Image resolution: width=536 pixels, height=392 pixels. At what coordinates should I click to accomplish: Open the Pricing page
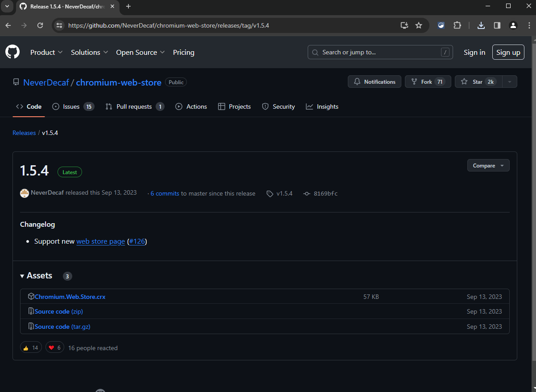click(x=184, y=53)
